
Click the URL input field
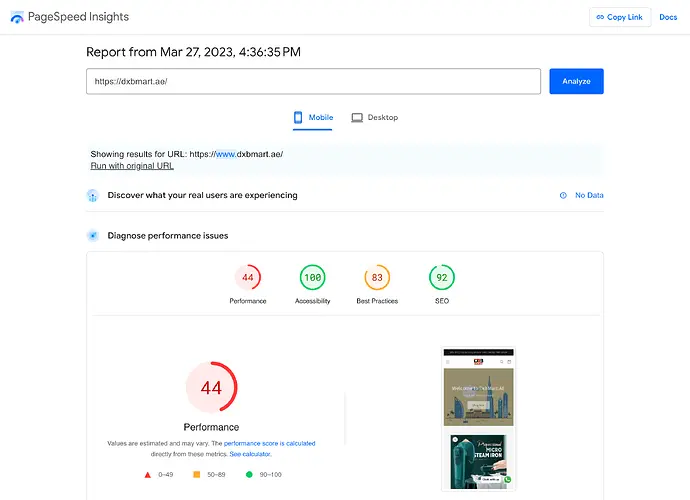[x=313, y=81]
